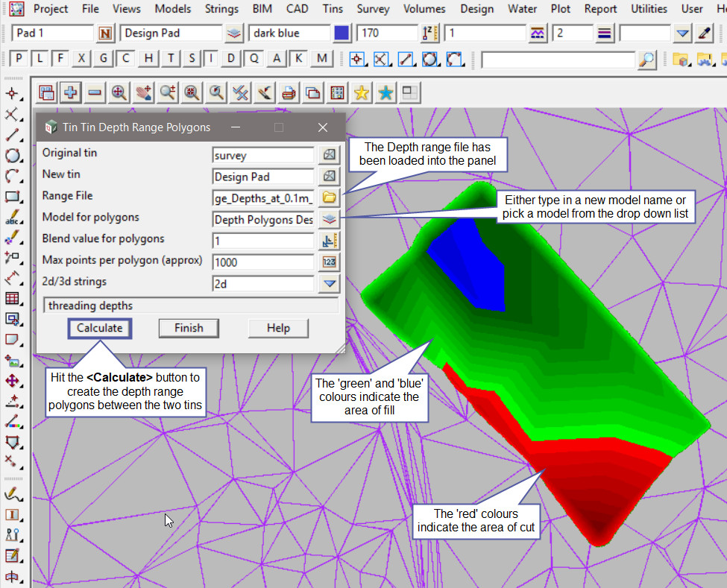727x588 pixels.
Task: Open the blue arrow dropdown in top toolbar
Action: click(682, 34)
